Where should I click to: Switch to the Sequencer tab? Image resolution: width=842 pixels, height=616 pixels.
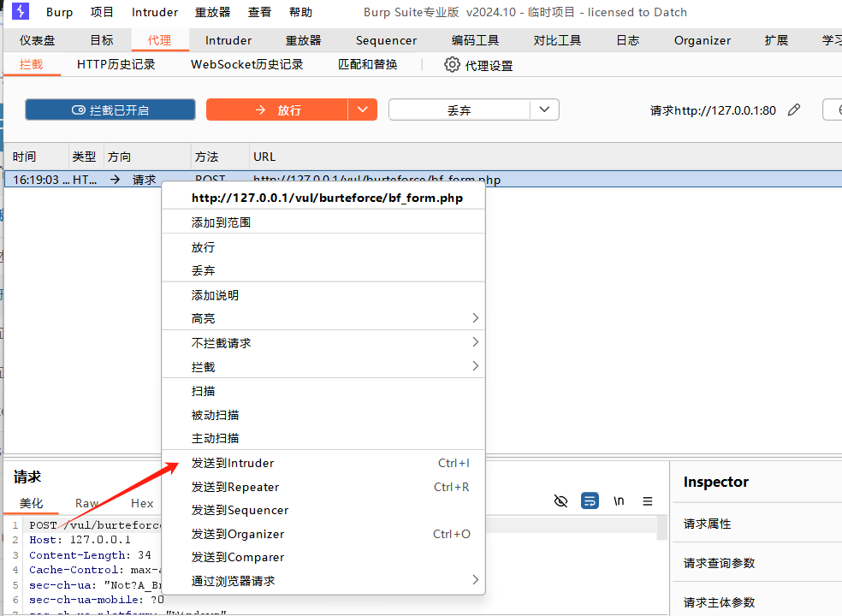(386, 40)
